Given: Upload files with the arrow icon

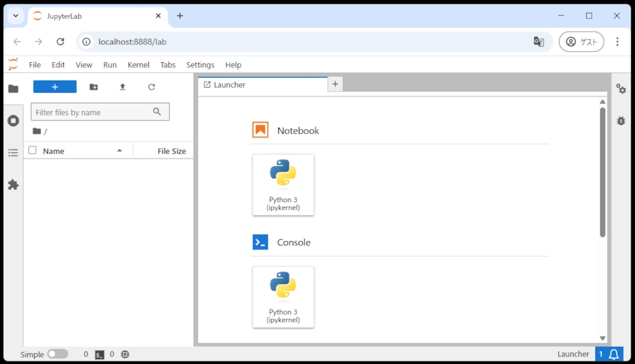Looking at the screenshot, I should click(x=123, y=86).
